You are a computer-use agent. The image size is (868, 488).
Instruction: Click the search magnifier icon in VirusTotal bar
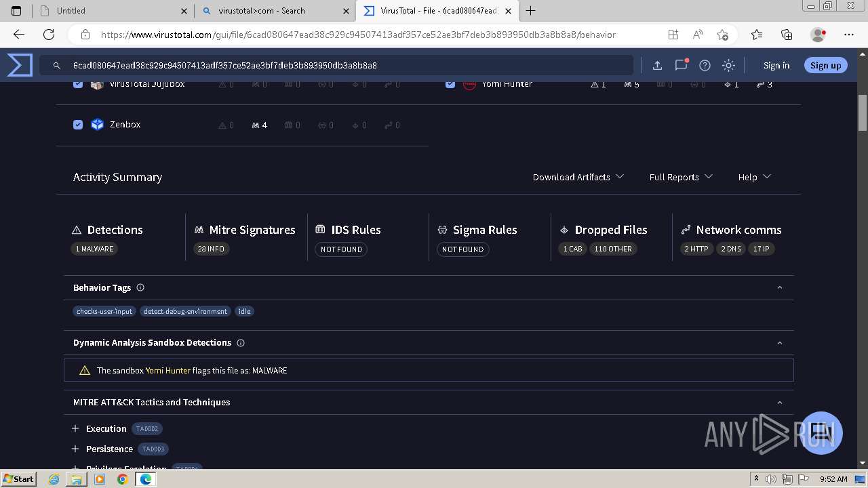pos(57,66)
